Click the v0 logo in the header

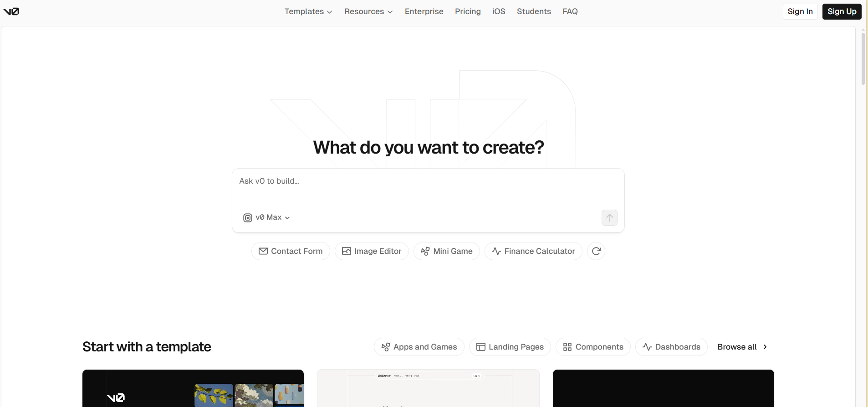tap(11, 11)
